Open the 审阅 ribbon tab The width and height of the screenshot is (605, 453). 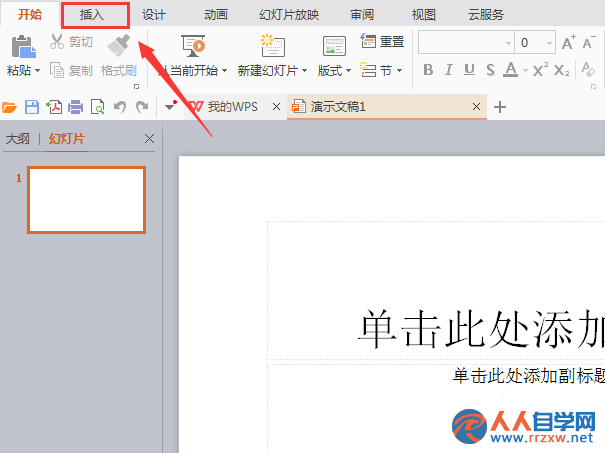[x=362, y=15]
